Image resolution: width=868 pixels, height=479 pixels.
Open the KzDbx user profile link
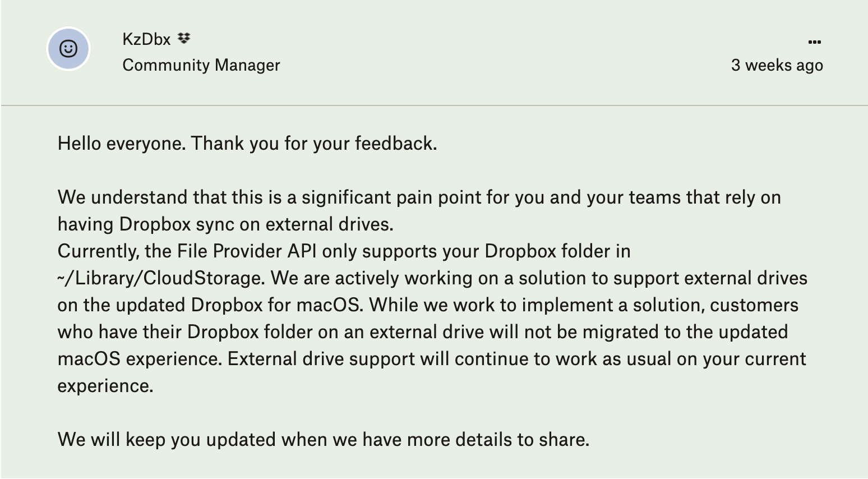pos(146,39)
